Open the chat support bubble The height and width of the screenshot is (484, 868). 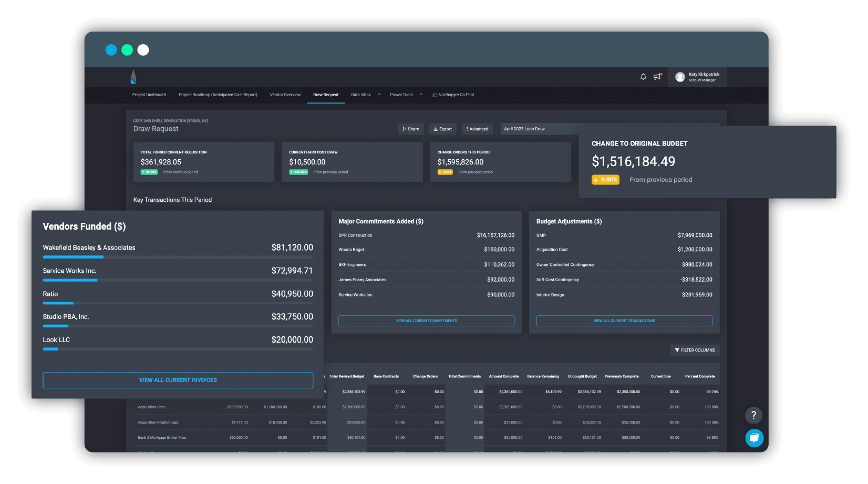755,438
